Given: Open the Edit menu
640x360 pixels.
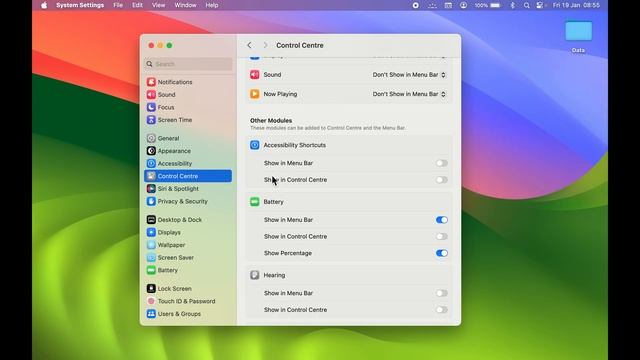Looking at the screenshot, I should pyautogui.click(x=137, y=5).
